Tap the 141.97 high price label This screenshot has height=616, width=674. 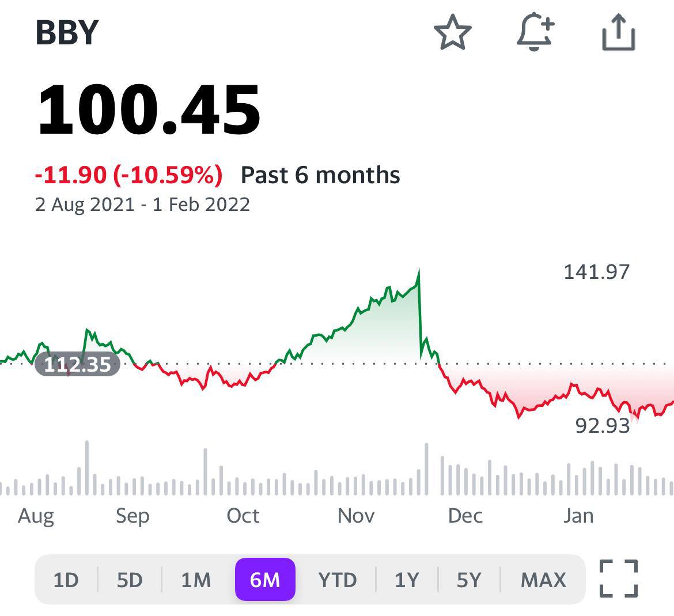click(596, 271)
